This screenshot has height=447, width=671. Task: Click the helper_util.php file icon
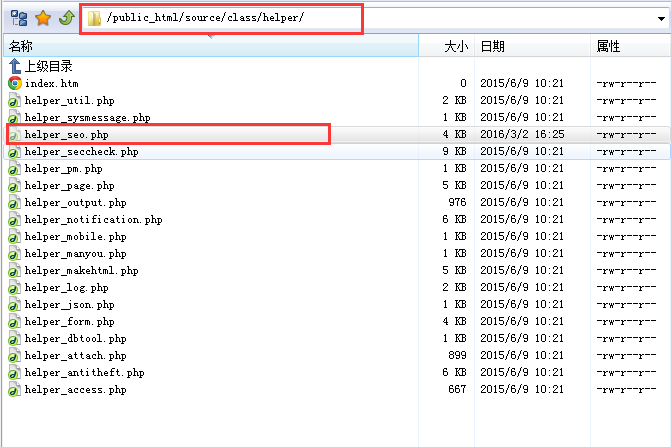click(x=15, y=101)
